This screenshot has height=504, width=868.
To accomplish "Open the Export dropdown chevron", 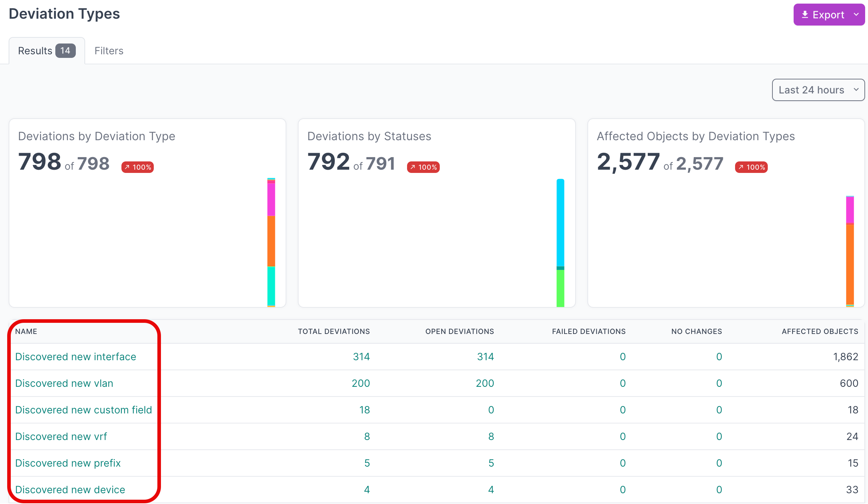I will pos(856,15).
